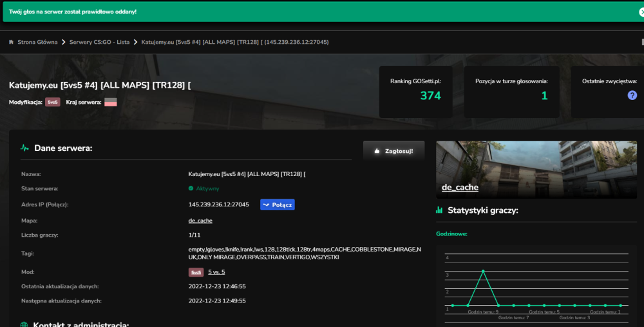
Task: Connect to server with Połącz button
Action: click(277, 204)
